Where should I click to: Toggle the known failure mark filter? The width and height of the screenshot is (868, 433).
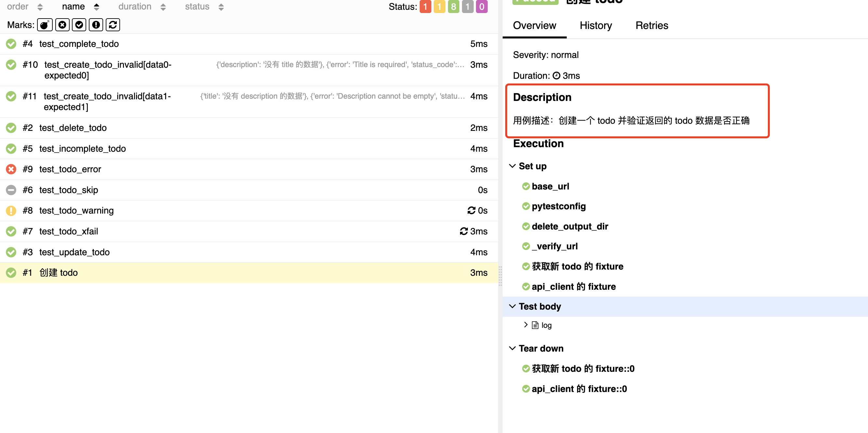[x=62, y=25]
